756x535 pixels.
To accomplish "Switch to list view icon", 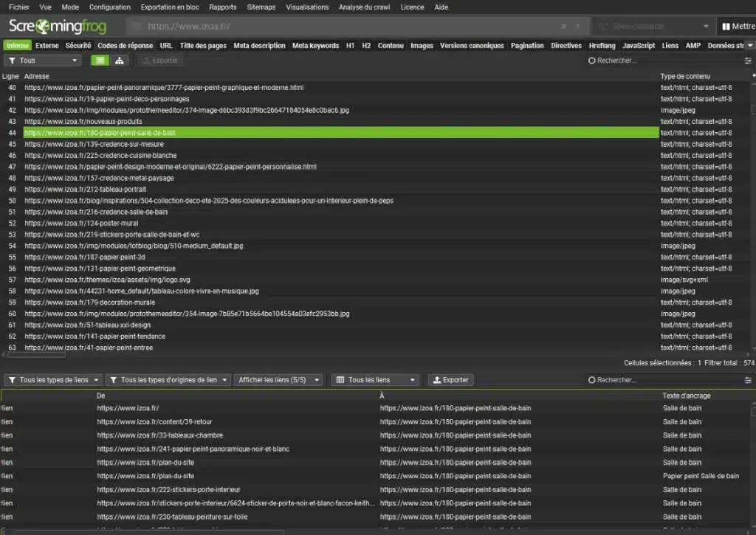I will [x=100, y=61].
